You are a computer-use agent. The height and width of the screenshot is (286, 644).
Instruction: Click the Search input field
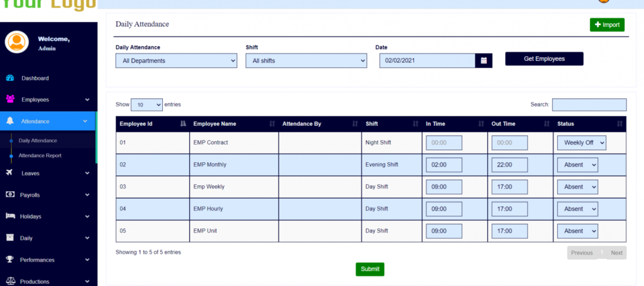(x=589, y=104)
